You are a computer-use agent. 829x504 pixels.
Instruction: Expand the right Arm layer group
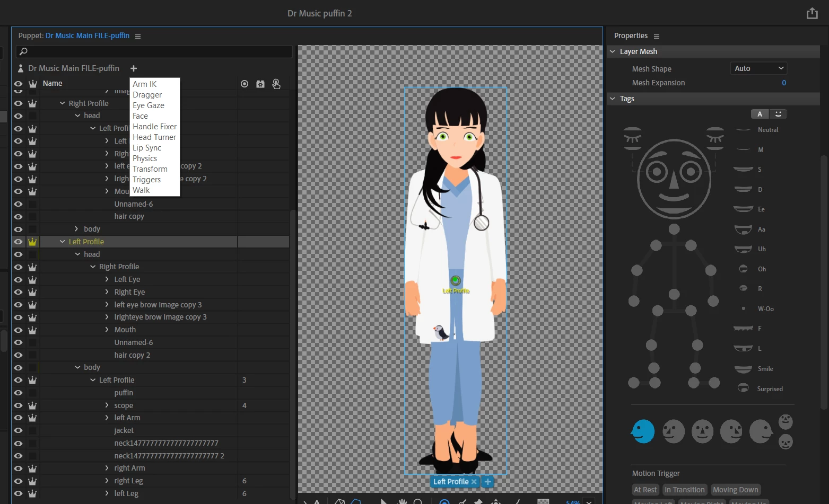(107, 468)
